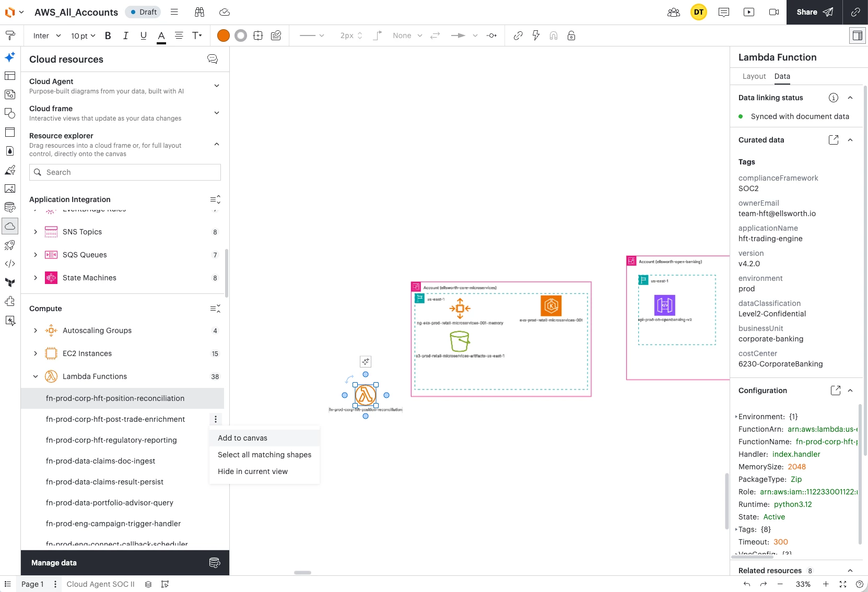
Task: Click three-dot menu for post-trade-enrichment
Action: pos(216,419)
